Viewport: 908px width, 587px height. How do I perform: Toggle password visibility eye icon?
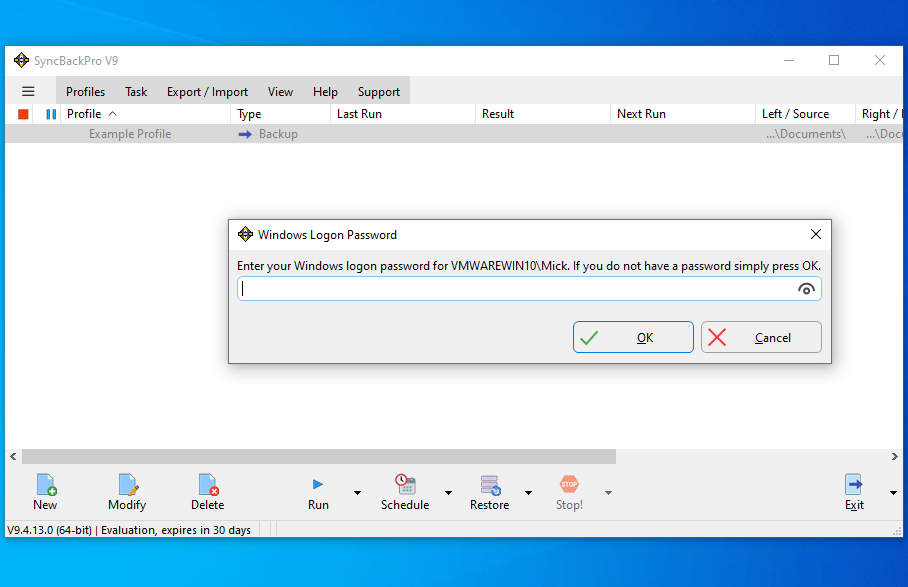pos(806,289)
